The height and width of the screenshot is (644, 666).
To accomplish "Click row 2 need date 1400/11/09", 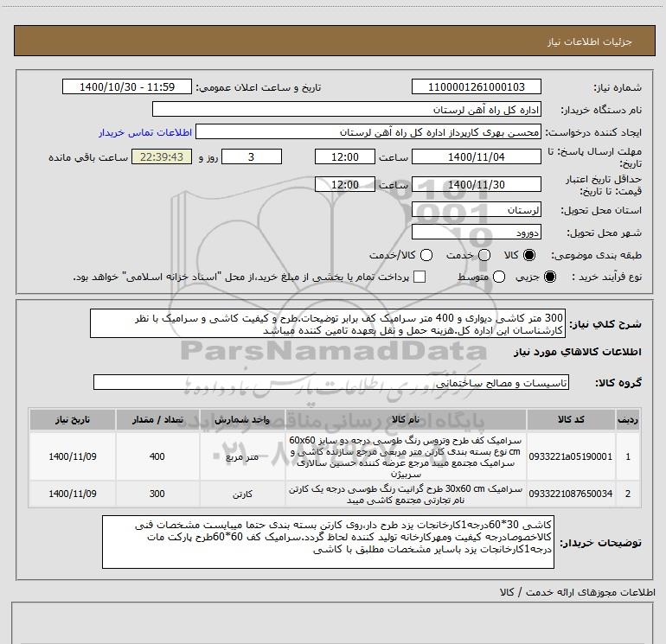I will coord(72,494).
